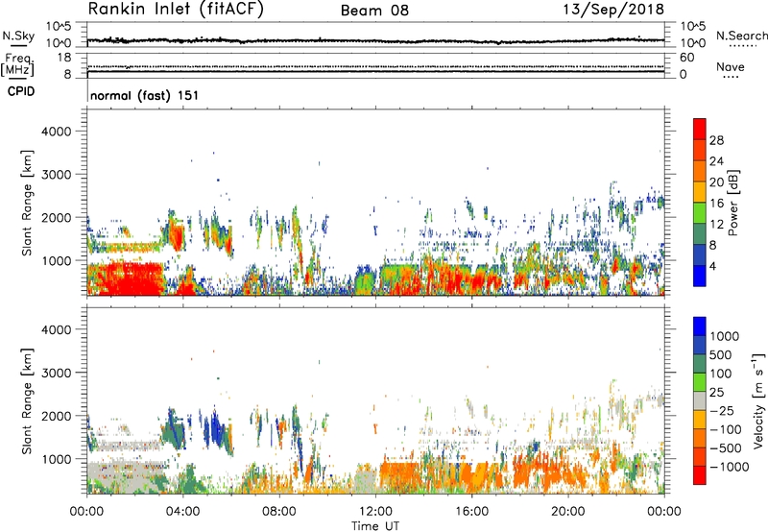768x532 pixels.
Task: Click the '4000' tick of power panel
Action: pyautogui.click(x=56, y=132)
